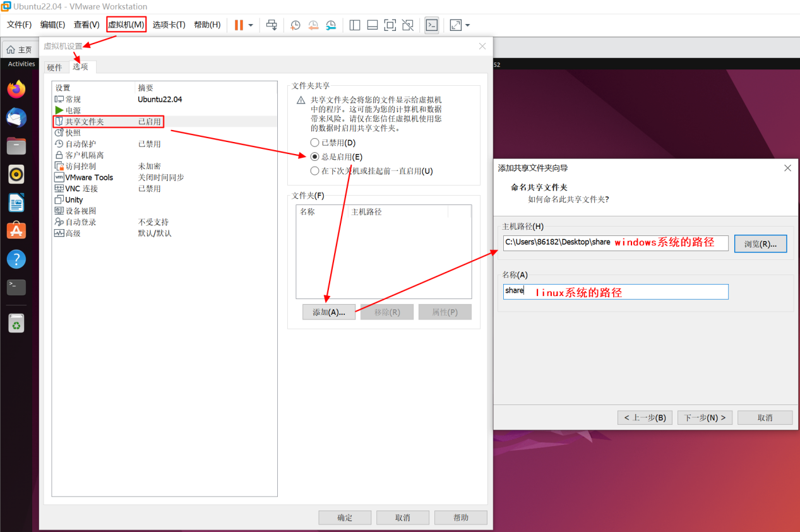Select the 总是启用(E) radio button
This screenshot has width=800, height=532.
[314, 157]
